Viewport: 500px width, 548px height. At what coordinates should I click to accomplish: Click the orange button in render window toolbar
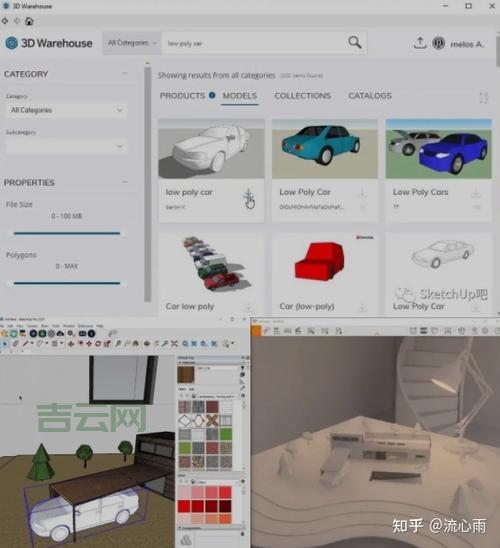[256, 331]
